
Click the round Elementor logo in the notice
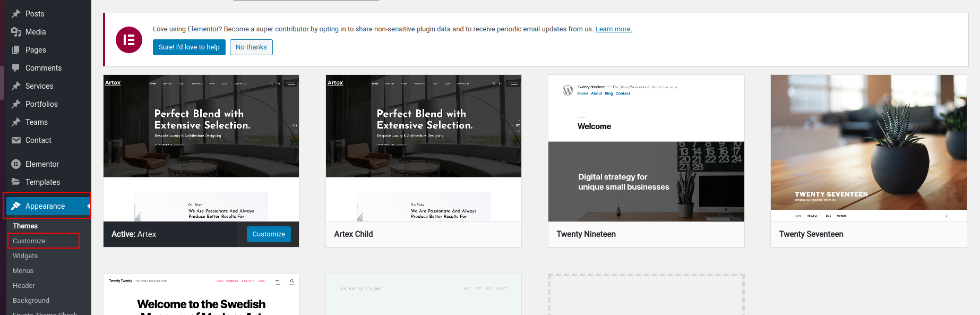click(129, 40)
